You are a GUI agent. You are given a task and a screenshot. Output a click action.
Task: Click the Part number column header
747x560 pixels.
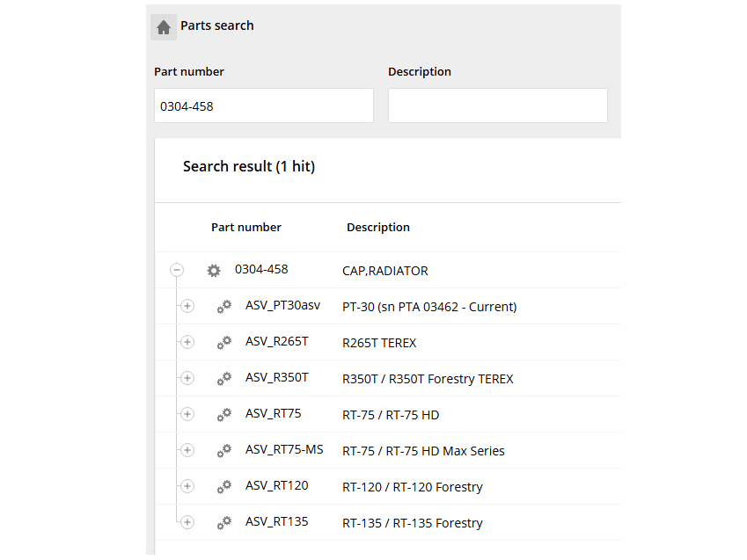click(245, 227)
